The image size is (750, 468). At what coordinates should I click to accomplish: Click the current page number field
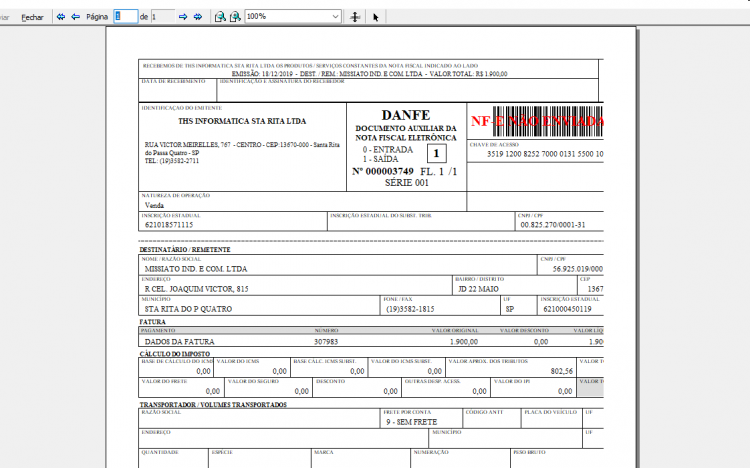[126, 17]
